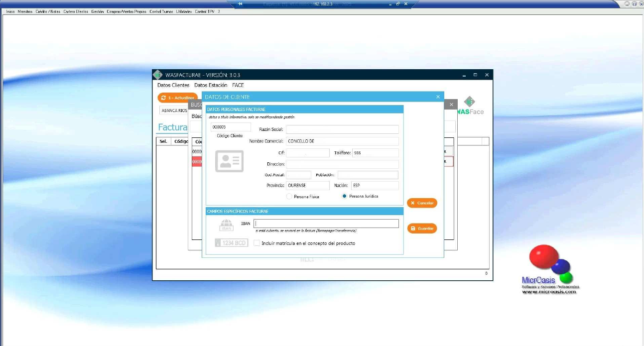
Task: Click the WASFACTURAE logo in title bar
Action: pos(158,75)
